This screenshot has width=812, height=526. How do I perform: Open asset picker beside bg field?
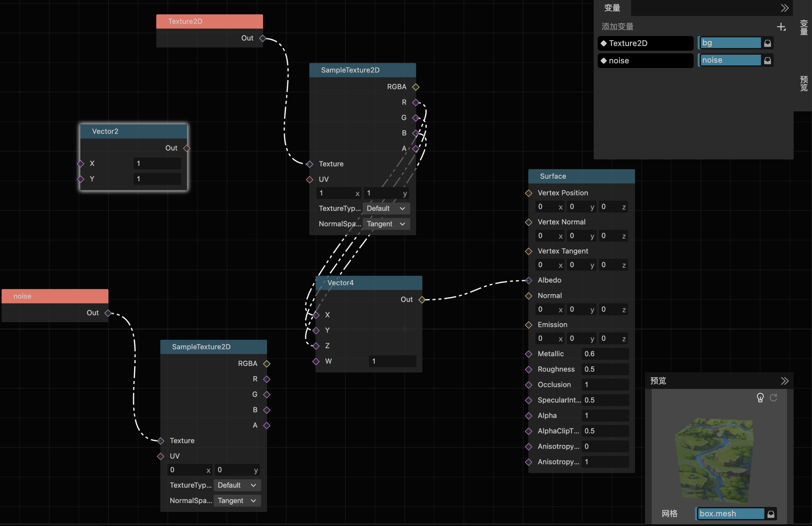768,43
